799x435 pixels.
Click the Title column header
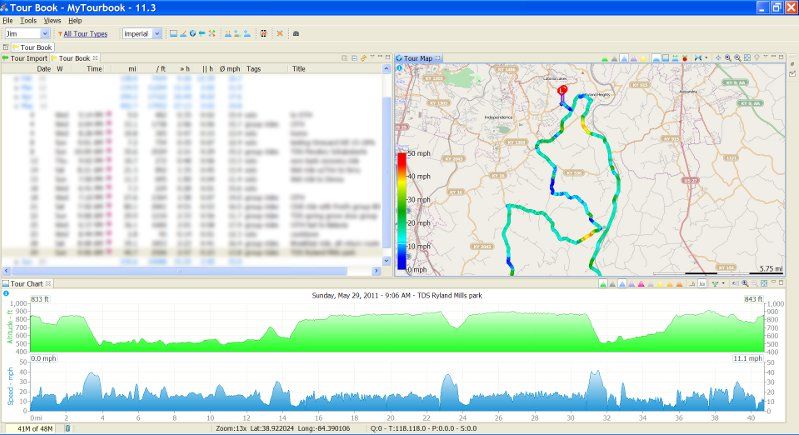tap(299, 69)
